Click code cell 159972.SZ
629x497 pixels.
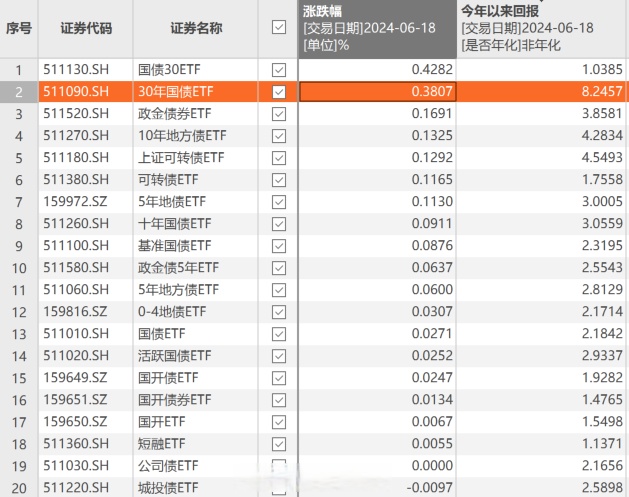tap(85, 202)
